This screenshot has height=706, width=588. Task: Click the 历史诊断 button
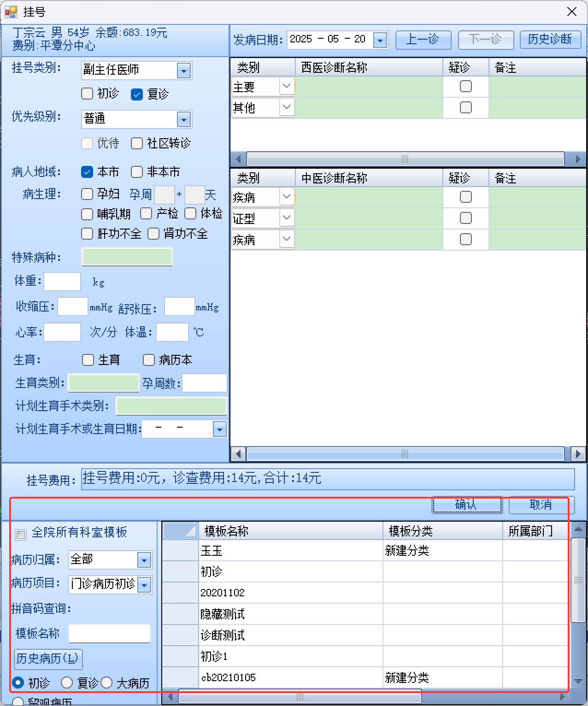pos(550,40)
